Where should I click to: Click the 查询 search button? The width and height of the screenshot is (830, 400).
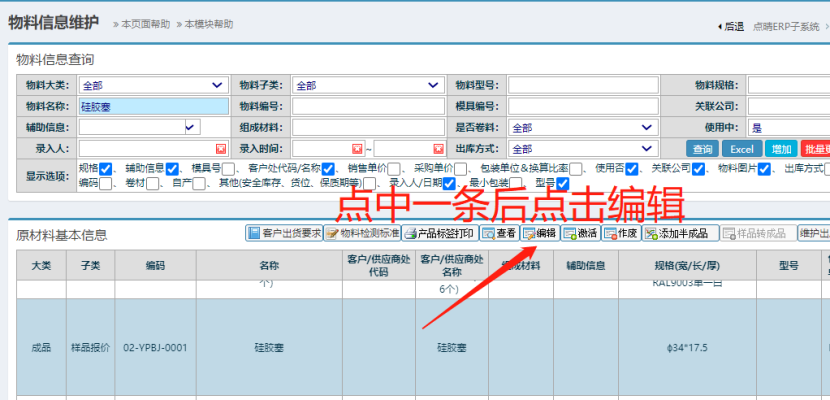[x=703, y=148]
